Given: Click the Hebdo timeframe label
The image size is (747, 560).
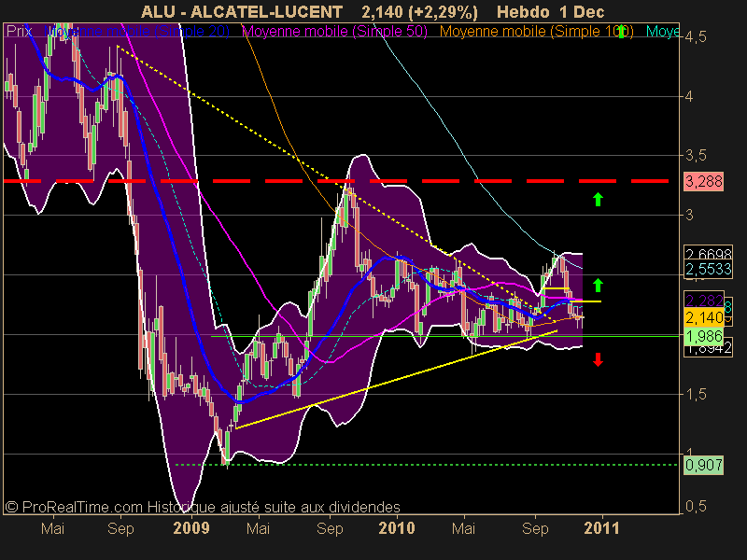Looking at the screenshot, I should click(x=523, y=12).
